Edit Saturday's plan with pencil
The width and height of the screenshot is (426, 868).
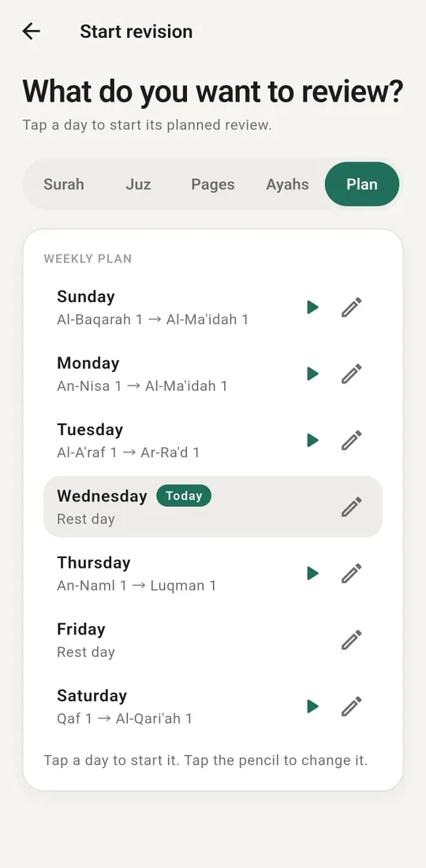coord(351,706)
